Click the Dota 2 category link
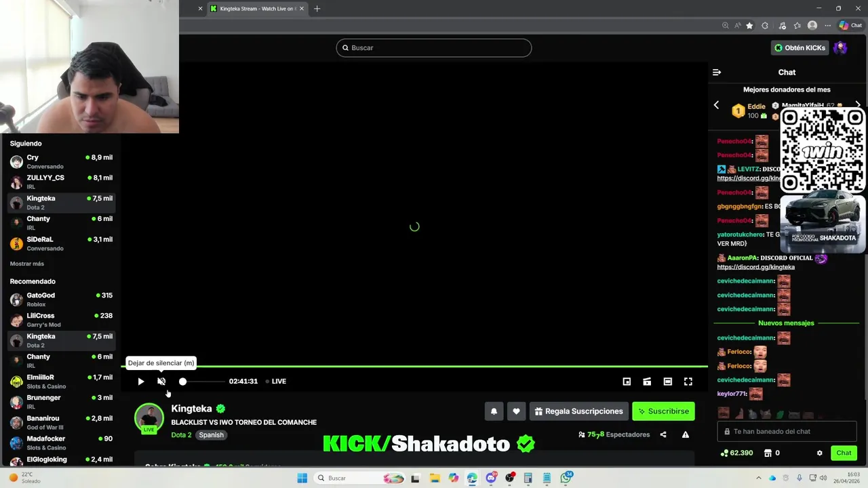 tap(181, 435)
